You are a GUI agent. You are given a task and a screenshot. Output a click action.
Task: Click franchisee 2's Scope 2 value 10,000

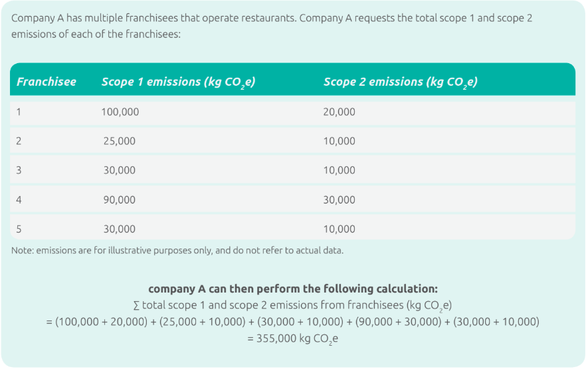click(x=340, y=141)
